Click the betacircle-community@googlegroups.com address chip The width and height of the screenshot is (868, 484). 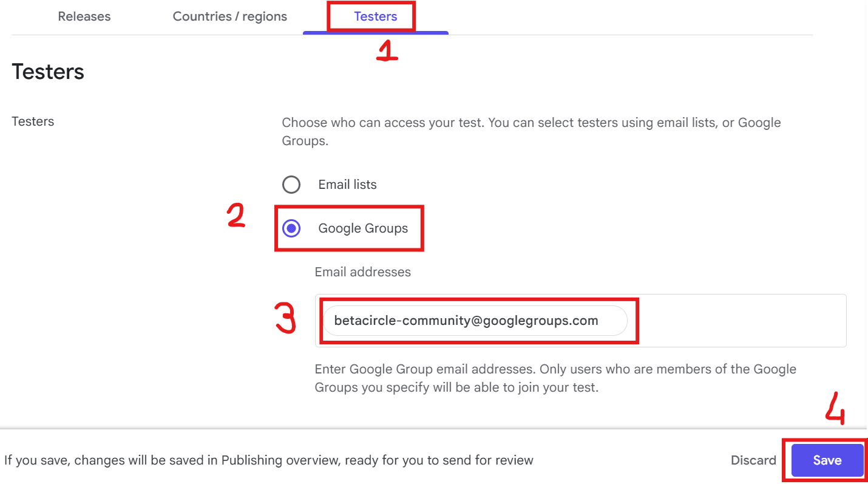pyautogui.click(x=475, y=321)
